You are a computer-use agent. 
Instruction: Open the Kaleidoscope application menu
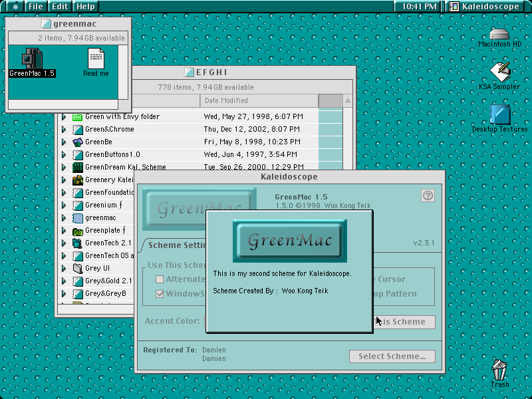point(486,7)
